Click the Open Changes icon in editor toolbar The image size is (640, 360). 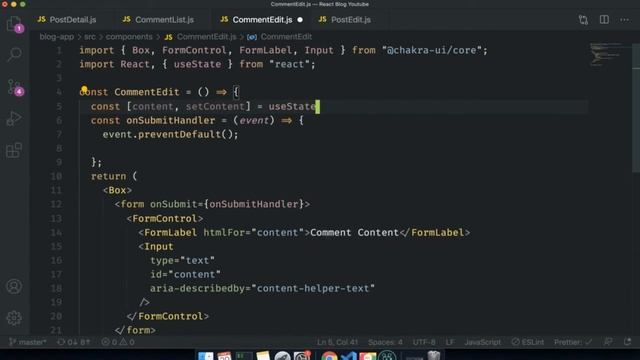tap(583, 20)
